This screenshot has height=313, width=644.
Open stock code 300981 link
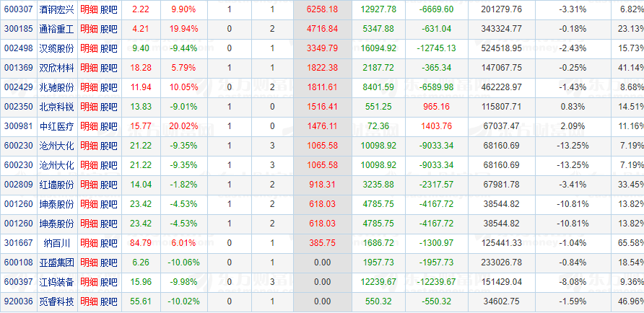18,126
